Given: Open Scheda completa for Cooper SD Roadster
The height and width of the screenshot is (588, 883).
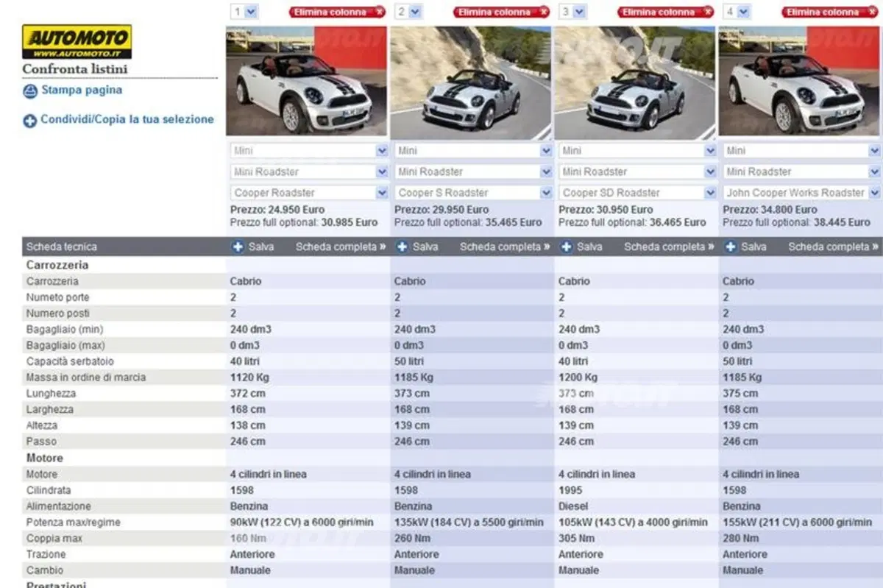Looking at the screenshot, I should [669, 247].
